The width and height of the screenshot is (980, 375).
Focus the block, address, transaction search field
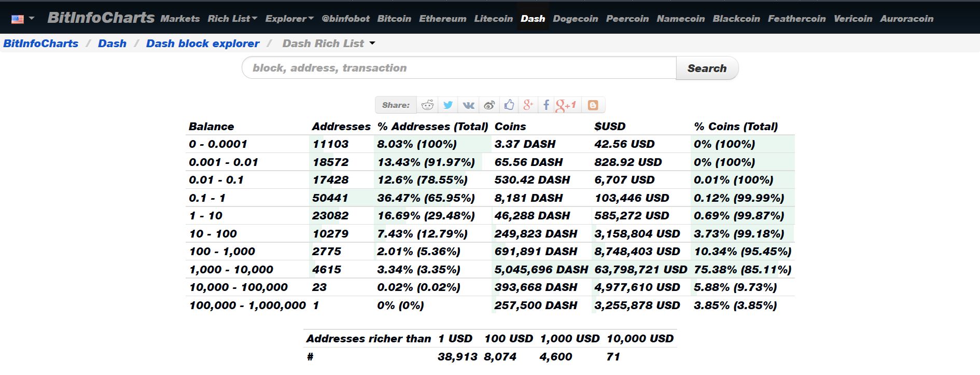459,68
